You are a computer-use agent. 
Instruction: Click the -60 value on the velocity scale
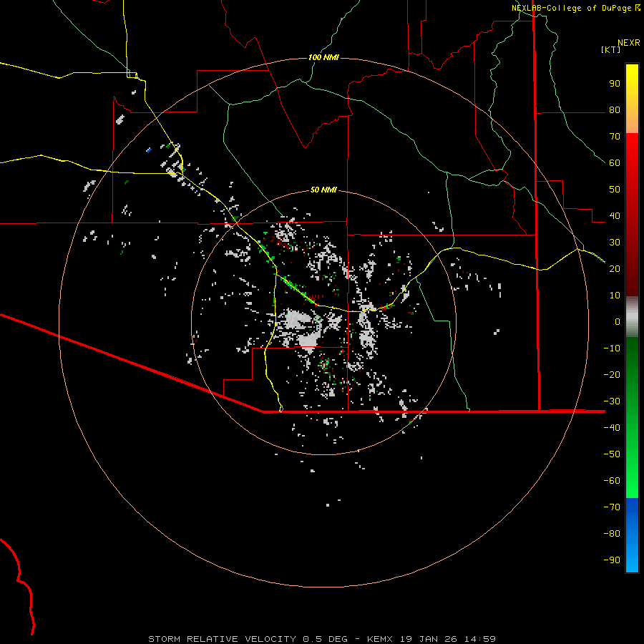pyautogui.click(x=612, y=481)
